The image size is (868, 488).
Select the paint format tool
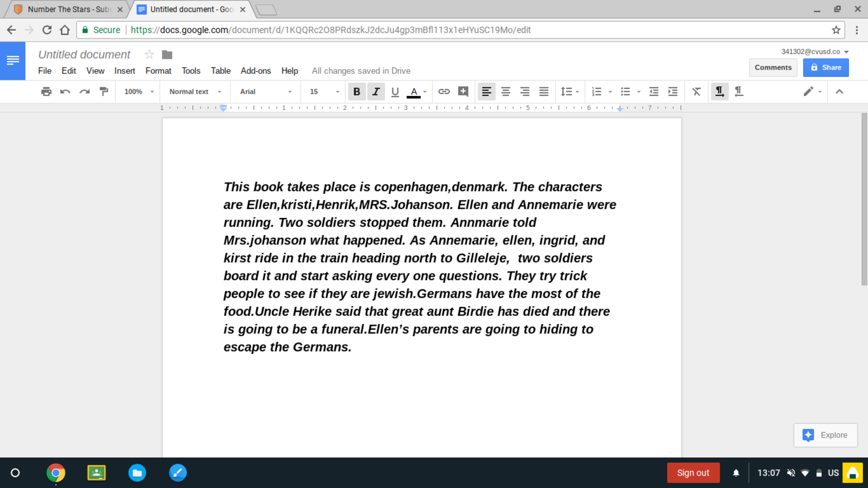(104, 92)
